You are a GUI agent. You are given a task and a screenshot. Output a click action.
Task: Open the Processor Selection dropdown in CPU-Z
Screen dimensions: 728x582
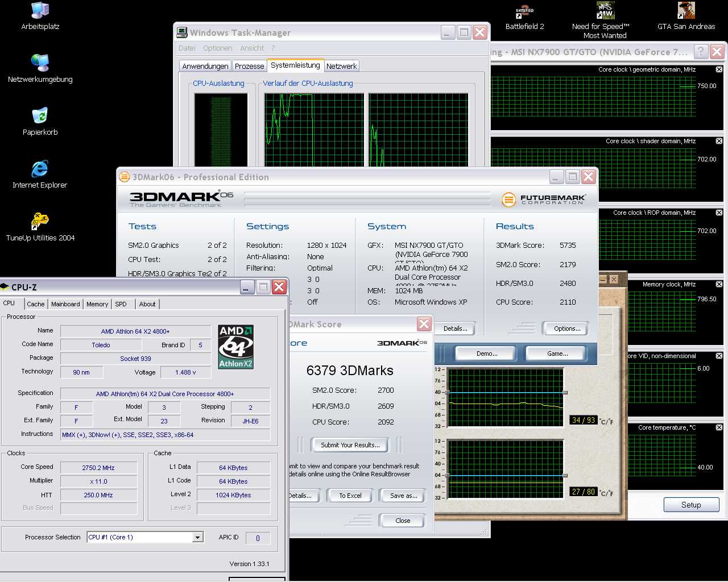pyautogui.click(x=198, y=537)
